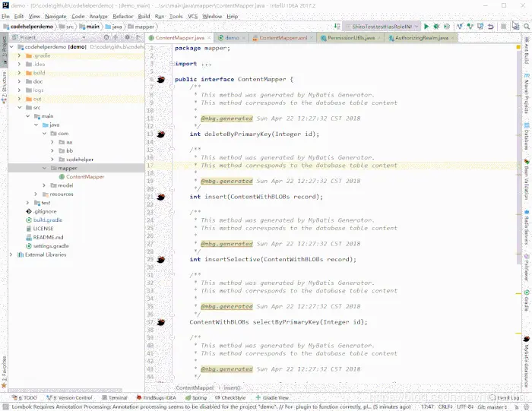The image size is (532, 411).
Task: Switch to the AuthorizingRealm.java editor tab
Action: click(x=421, y=38)
